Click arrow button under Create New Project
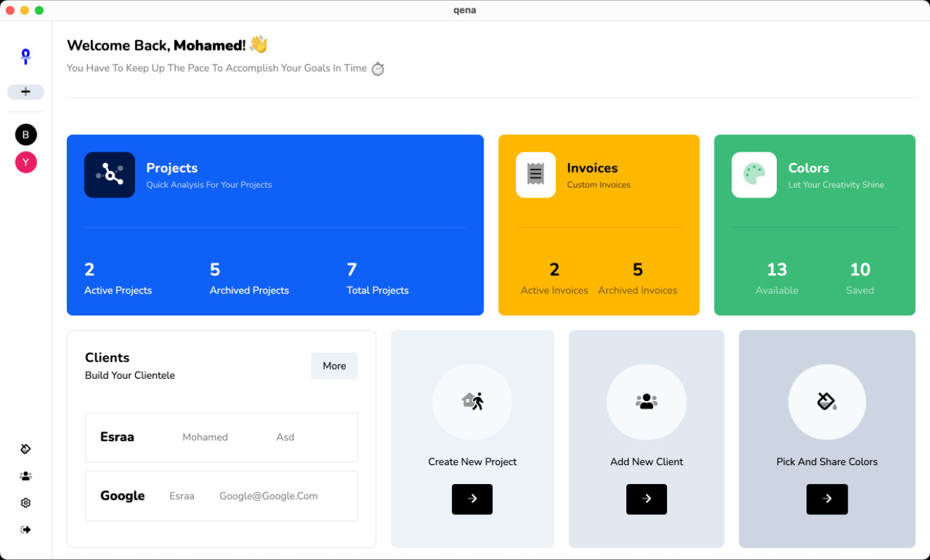 point(472,499)
